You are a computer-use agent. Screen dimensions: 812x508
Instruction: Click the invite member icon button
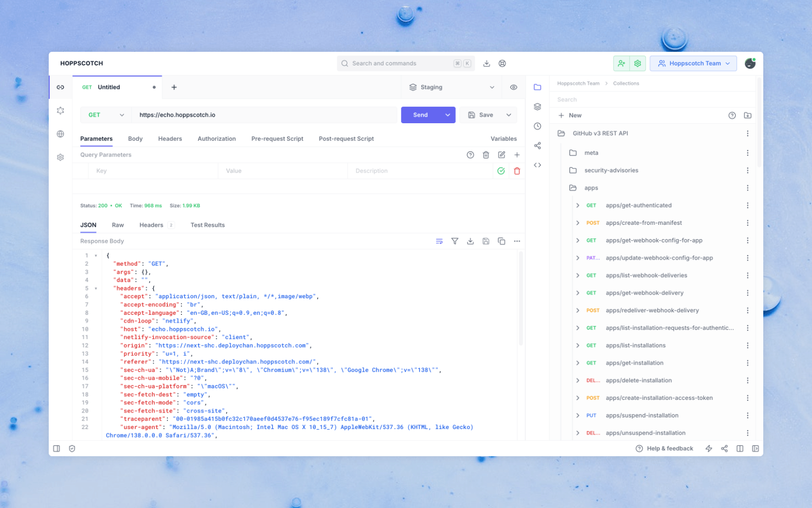point(622,63)
